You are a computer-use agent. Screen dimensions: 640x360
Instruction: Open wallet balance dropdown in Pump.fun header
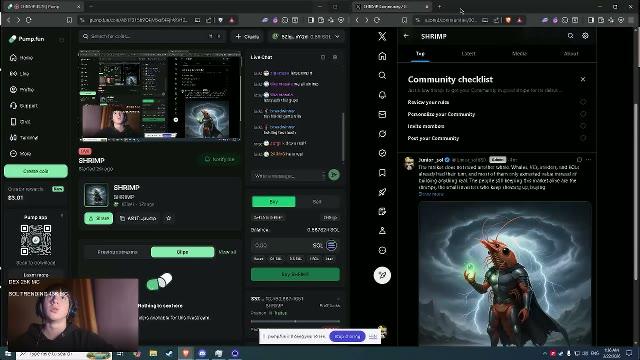[306, 37]
